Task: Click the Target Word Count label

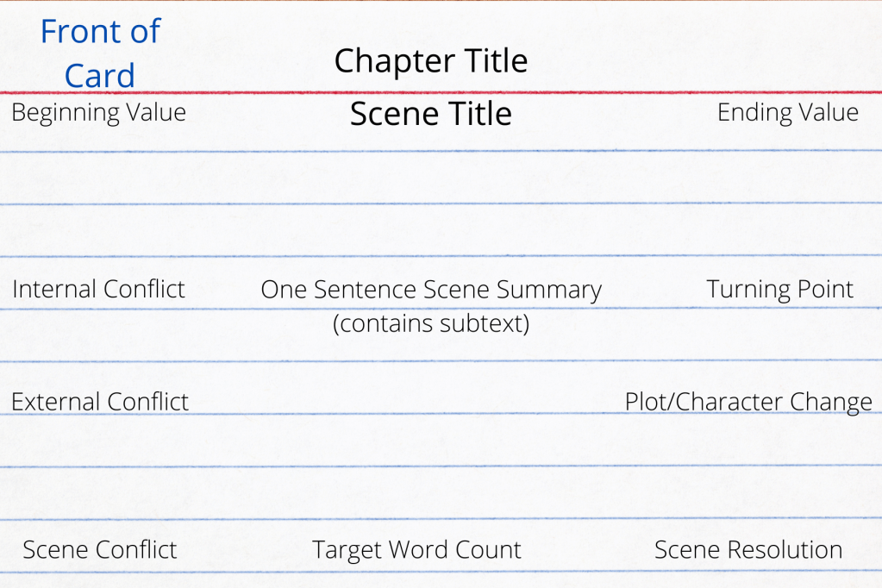Action: [416, 550]
